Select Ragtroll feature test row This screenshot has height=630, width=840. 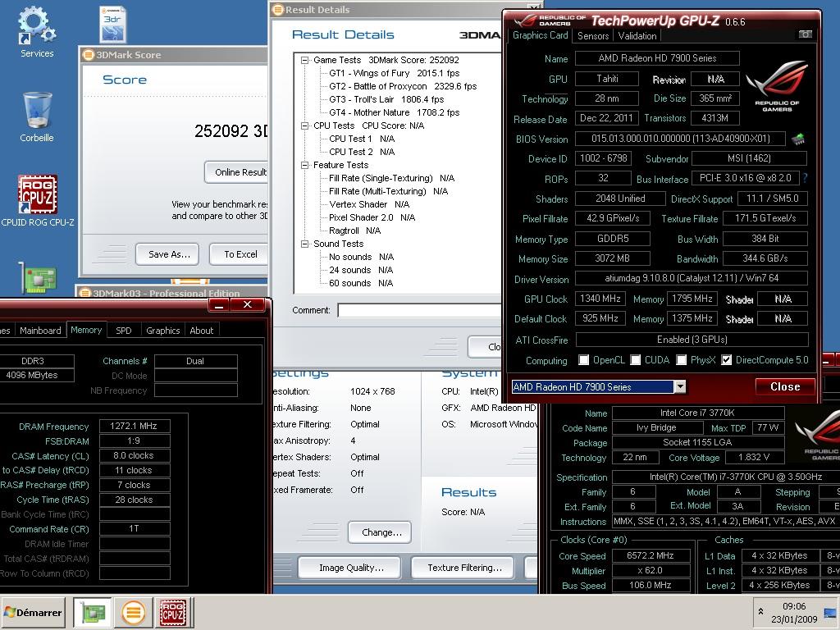(x=354, y=231)
